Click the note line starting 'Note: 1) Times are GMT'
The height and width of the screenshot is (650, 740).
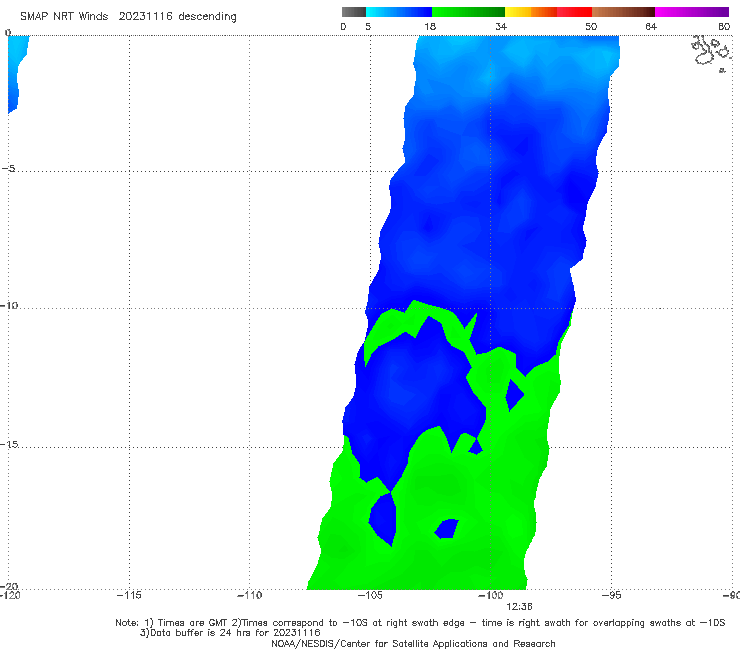[420, 623]
